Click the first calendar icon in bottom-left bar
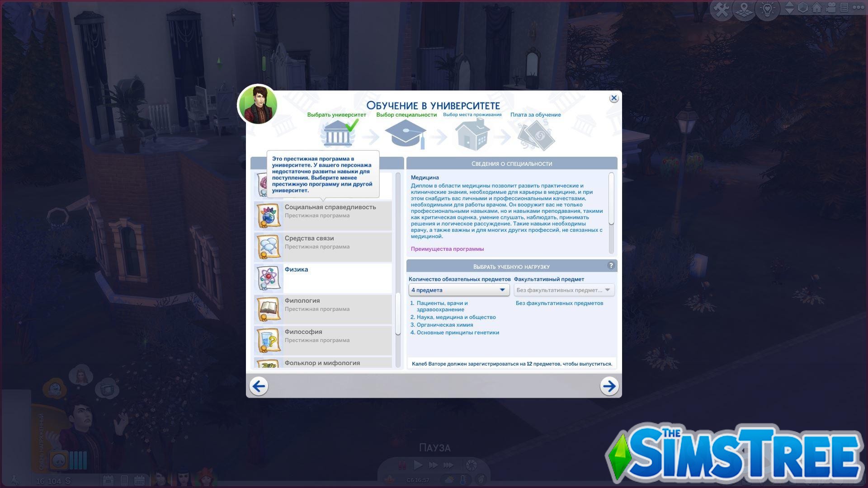868x488 pixels. click(108, 480)
